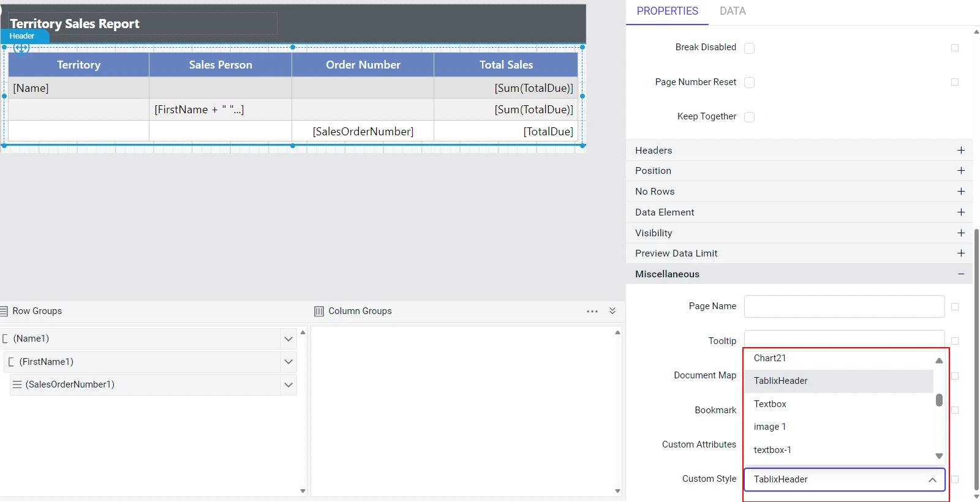
Task: Expand the Visibility section
Action: point(961,233)
